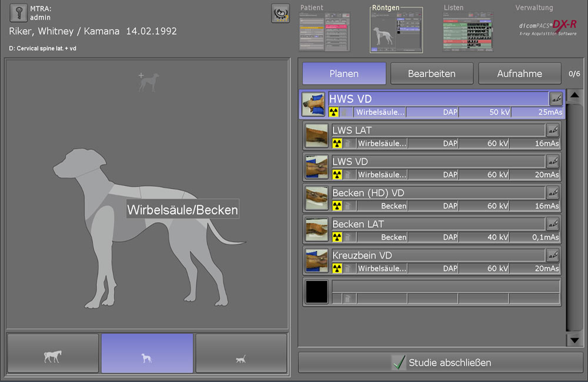Click patient name Riker, Whitney / Kamana
588x382 pixels.
pyautogui.click(x=64, y=31)
